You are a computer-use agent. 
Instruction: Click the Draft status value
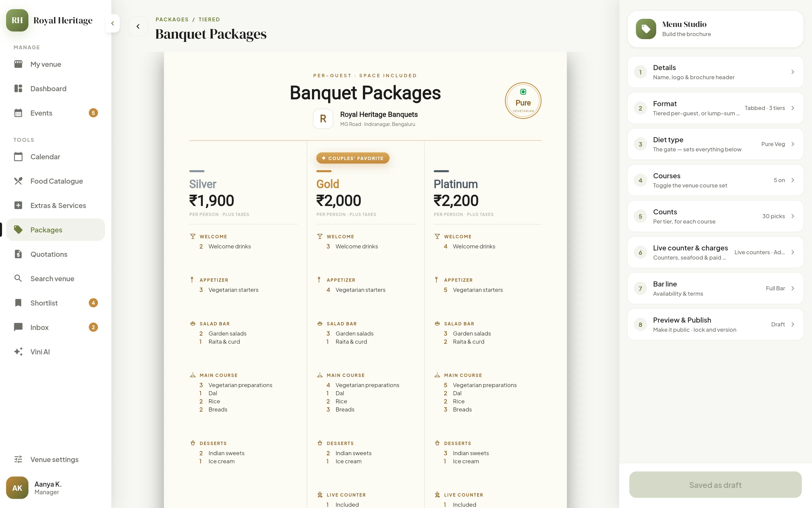coord(778,324)
